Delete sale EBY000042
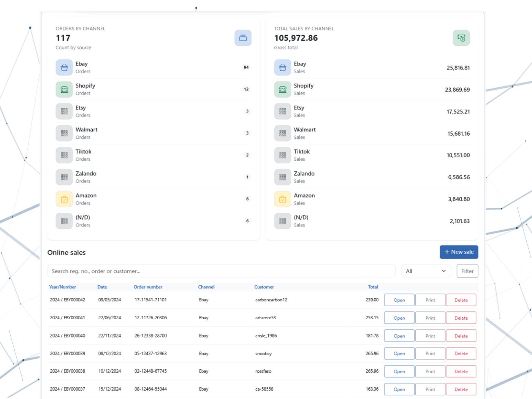Screen dimensions: 532x399 [461, 300]
